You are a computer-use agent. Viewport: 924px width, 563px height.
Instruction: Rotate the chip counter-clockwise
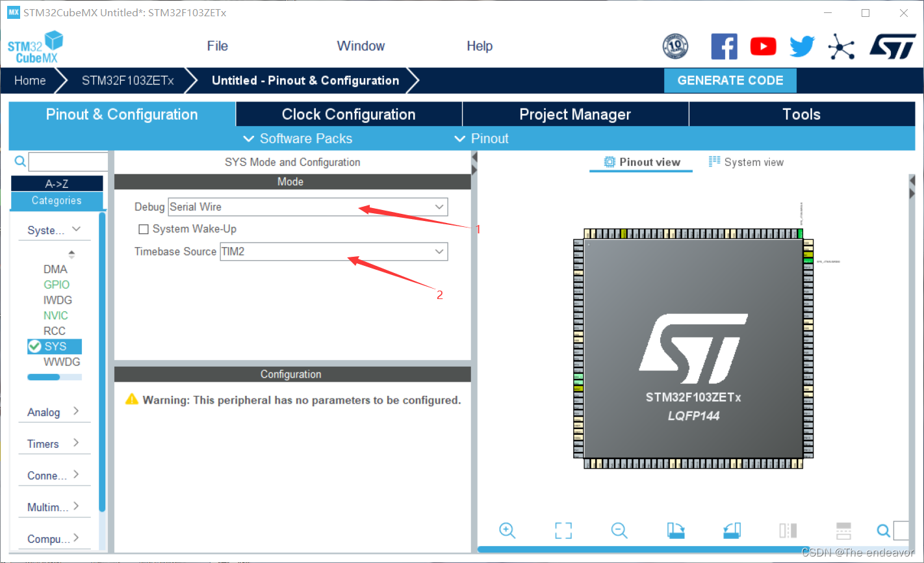click(732, 530)
